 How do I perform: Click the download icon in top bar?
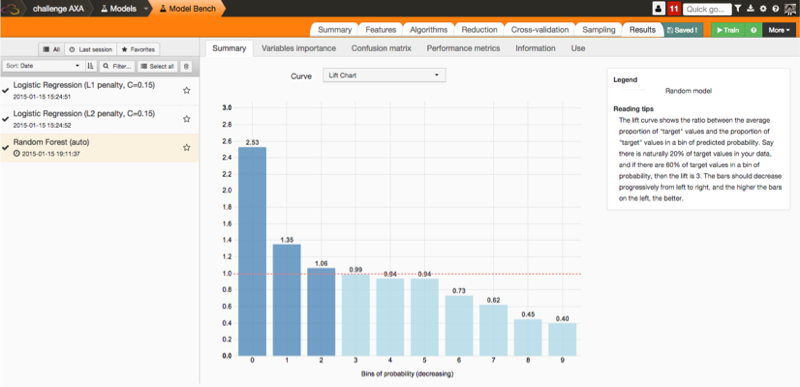click(x=751, y=9)
